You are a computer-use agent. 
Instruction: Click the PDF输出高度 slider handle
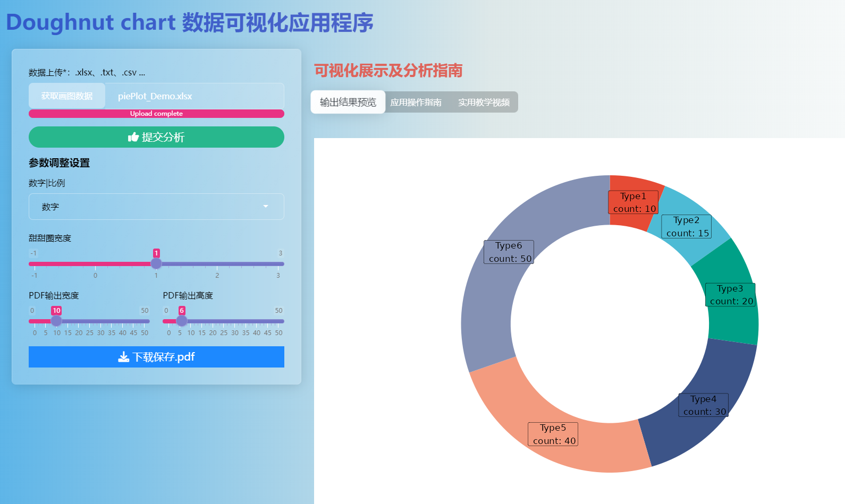tap(182, 321)
